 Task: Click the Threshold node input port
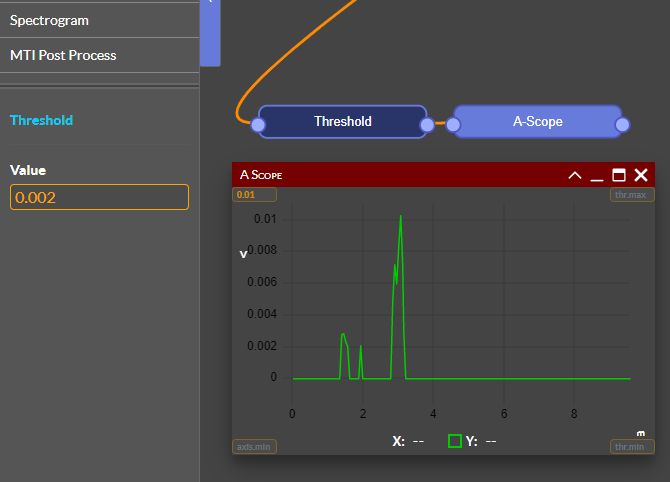click(x=258, y=124)
